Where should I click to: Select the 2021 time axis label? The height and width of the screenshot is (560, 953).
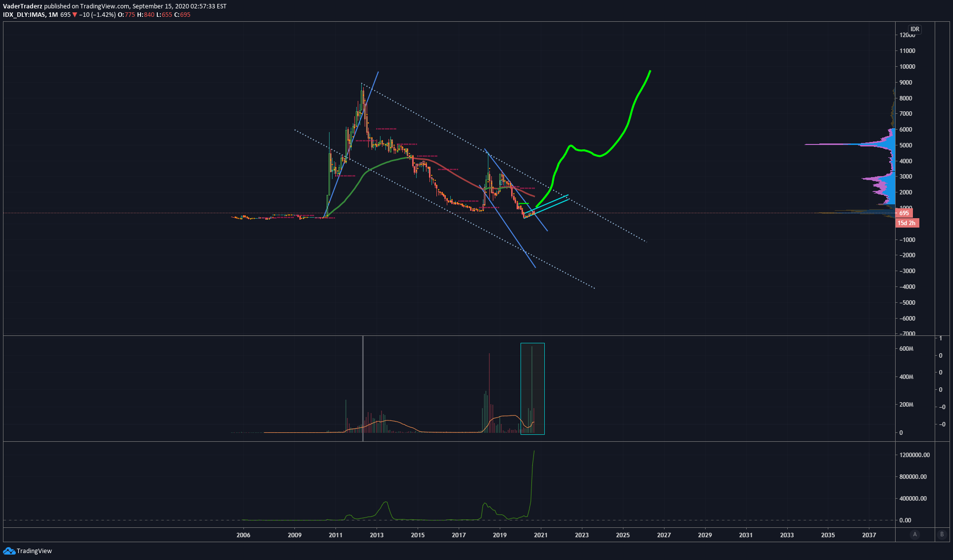coord(540,535)
